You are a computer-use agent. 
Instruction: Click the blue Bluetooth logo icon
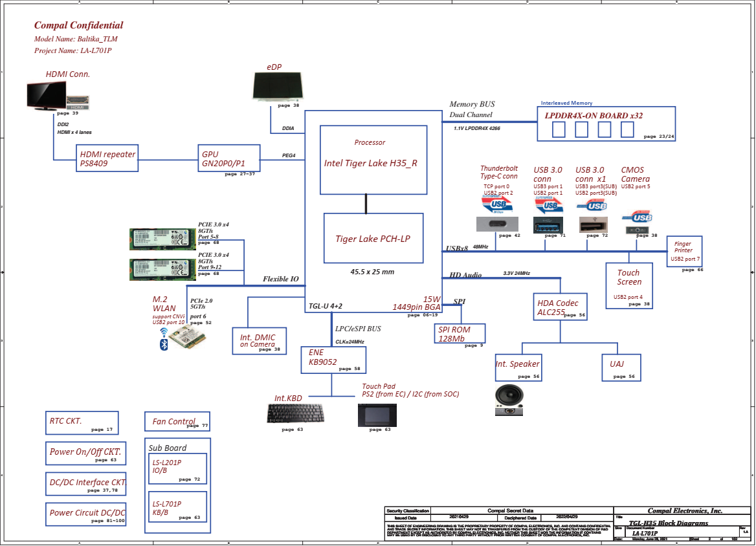pyautogui.click(x=164, y=340)
